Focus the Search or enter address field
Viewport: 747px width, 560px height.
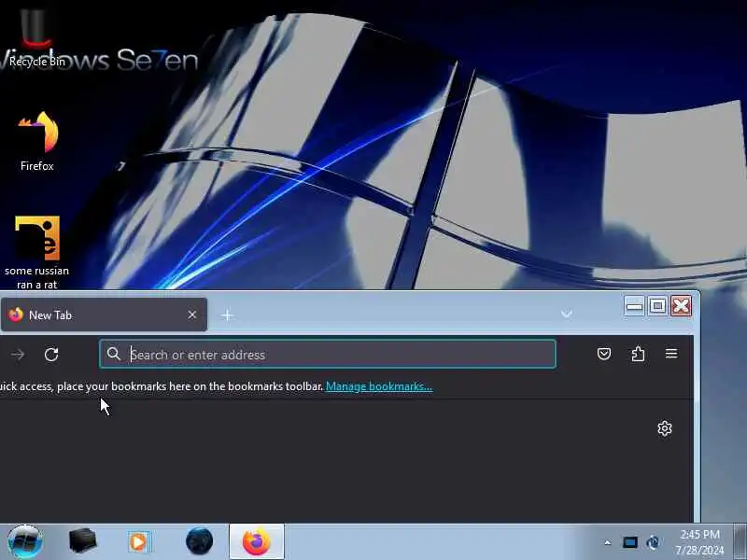328,354
